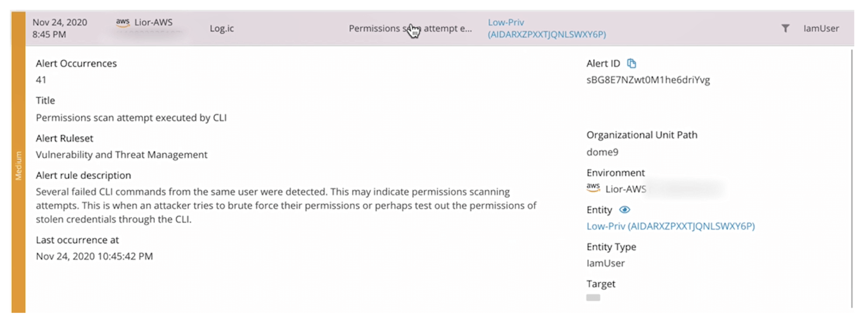Copy the Alert ID with clipboard icon
This screenshot has height=322, width=868.
click(x=632, y=63)
